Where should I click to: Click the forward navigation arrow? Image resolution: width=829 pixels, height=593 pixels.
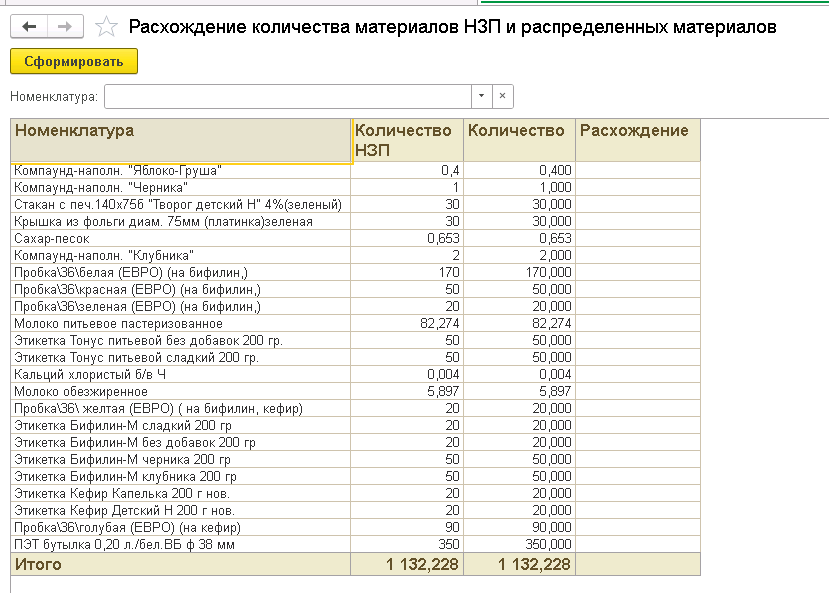point(65,27)
